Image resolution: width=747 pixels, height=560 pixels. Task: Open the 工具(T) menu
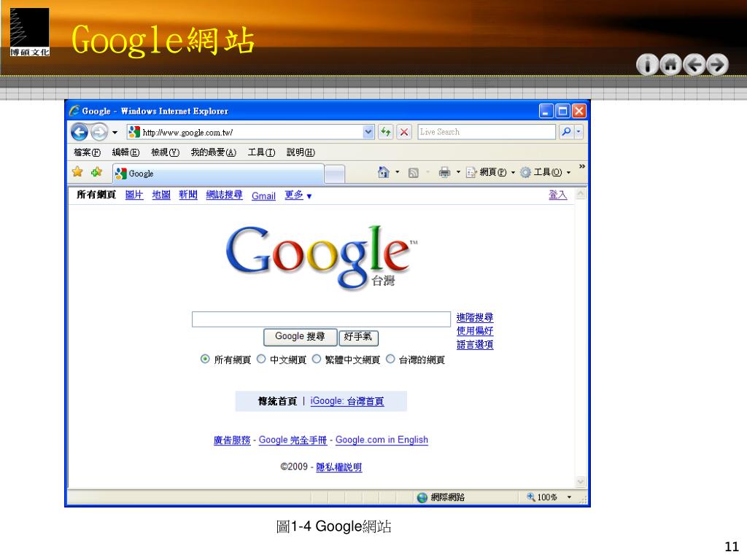coord(262,152)
